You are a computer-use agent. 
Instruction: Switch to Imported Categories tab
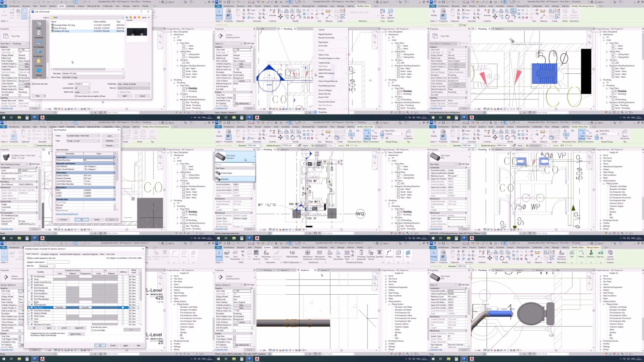tap(90, 254)
